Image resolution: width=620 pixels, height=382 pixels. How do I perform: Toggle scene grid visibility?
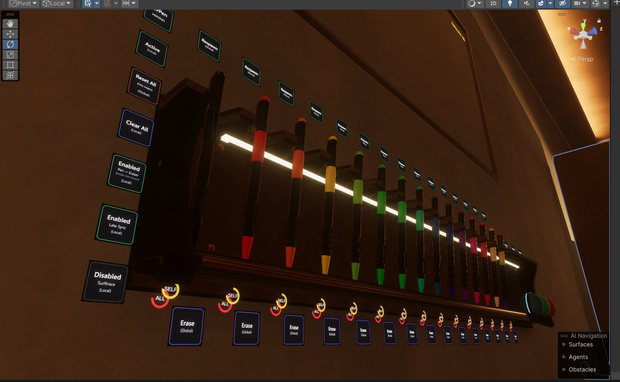point(88,4)
